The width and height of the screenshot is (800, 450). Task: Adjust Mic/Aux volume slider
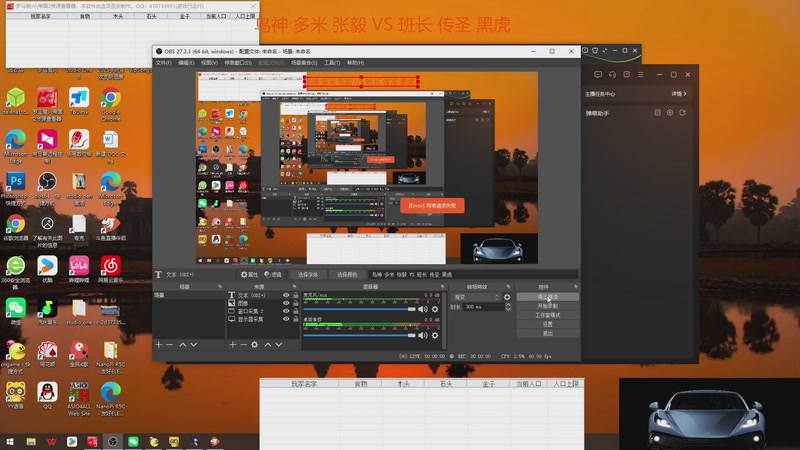tap(360, 309)
